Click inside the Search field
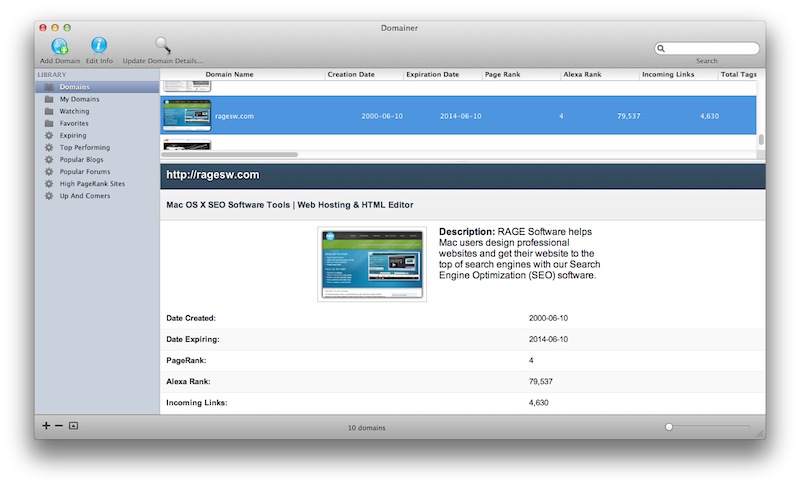 711,48
